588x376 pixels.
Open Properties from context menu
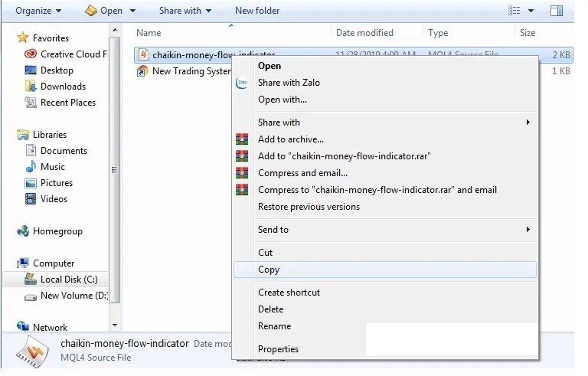click(300, 349)
